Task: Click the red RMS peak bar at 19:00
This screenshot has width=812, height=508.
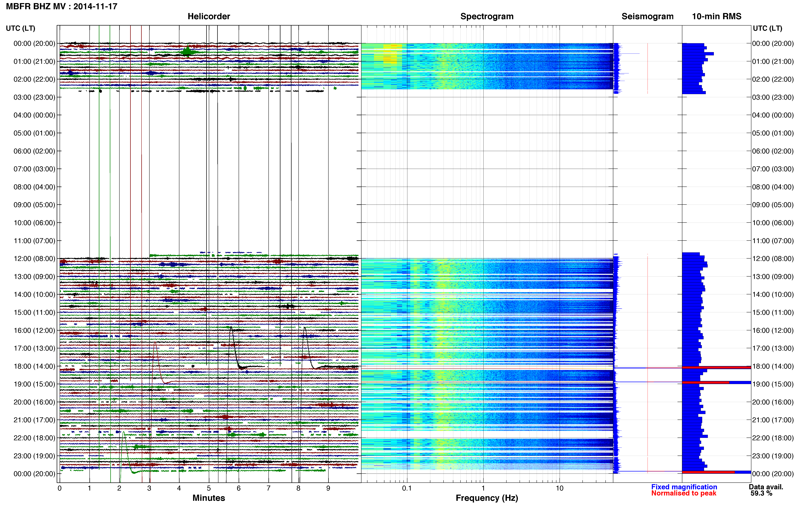Action: (x=706, y=382)
